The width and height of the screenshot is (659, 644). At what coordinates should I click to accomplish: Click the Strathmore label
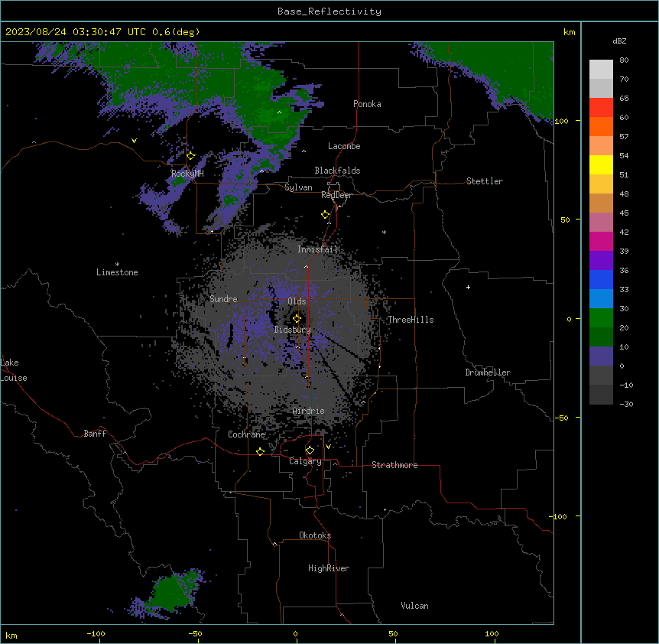[394, 465]
